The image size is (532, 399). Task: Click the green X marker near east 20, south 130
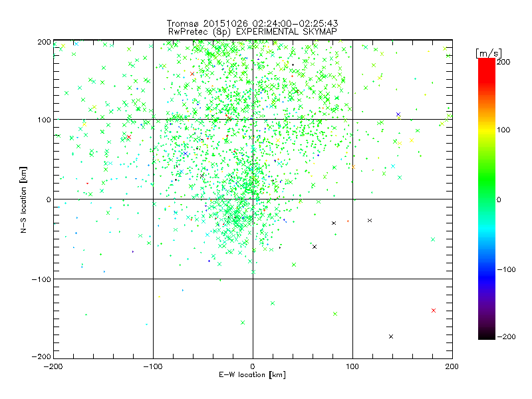coord(273,303)
